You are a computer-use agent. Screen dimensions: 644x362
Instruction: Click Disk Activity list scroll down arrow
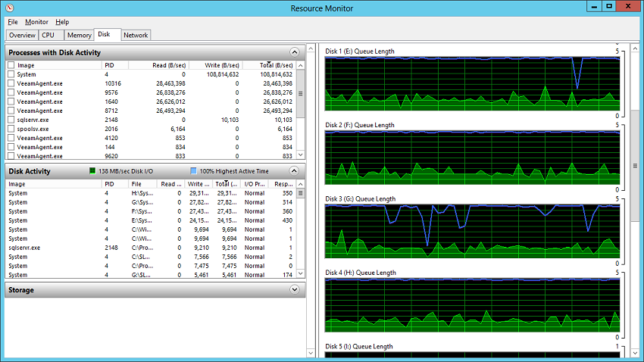point(301,273)
